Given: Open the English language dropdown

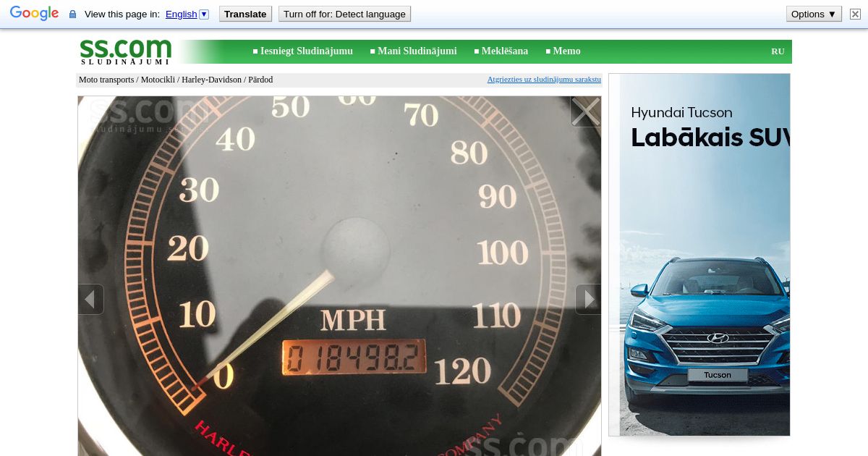Looking at the screenshot, I should pos(187,14).
